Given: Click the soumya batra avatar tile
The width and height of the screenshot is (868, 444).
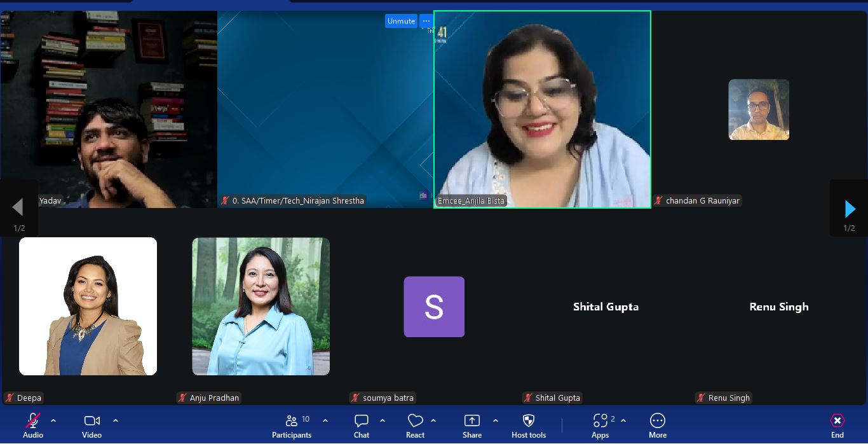Looking at the screenshot, I should coord(434,307).
